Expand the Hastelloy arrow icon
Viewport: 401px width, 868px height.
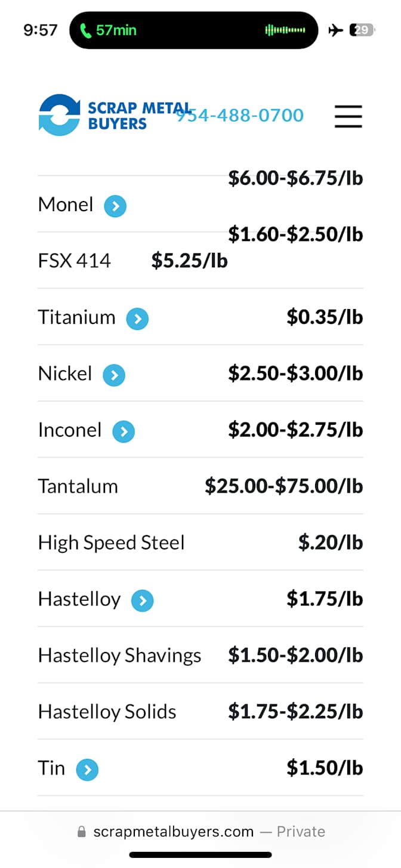(x=143, y=600)
